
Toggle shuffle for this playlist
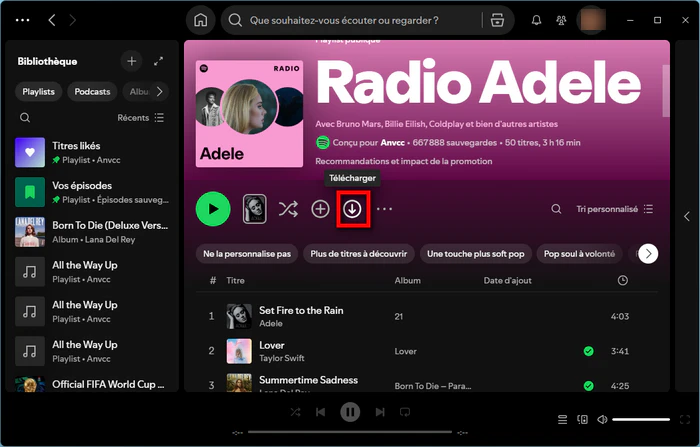(288, 209)
